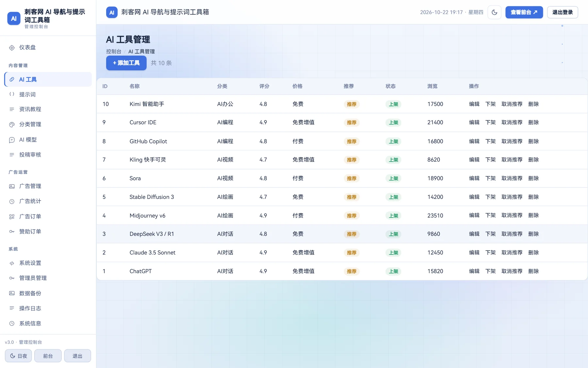Click the 提示词 braces icon
Image resolution: width=588 pixels, height=368 pixels.
pyautogui.click(x=12, y=94)
